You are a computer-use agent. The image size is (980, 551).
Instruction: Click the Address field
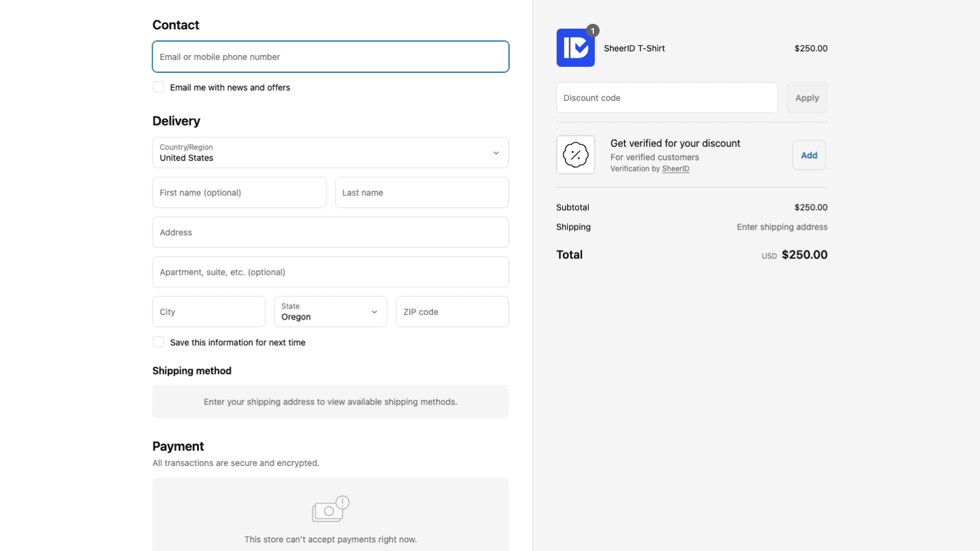[x=330, y=232]
